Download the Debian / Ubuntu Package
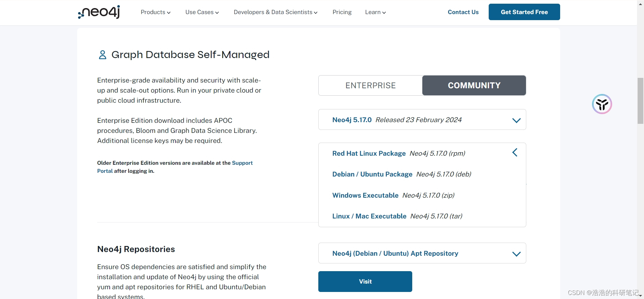Viewport: 644px width, 299px height. pyautogui.click(x=372, y=174)
